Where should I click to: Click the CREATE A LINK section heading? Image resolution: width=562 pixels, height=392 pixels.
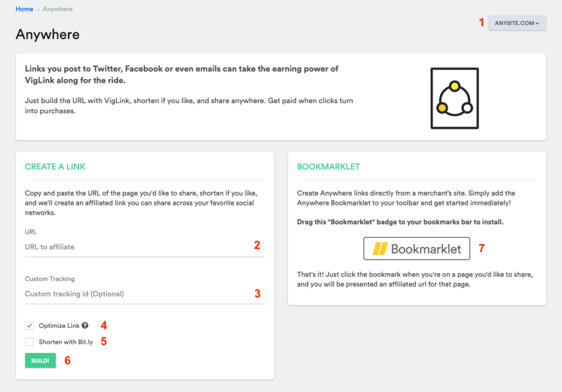tap(55, 167)
